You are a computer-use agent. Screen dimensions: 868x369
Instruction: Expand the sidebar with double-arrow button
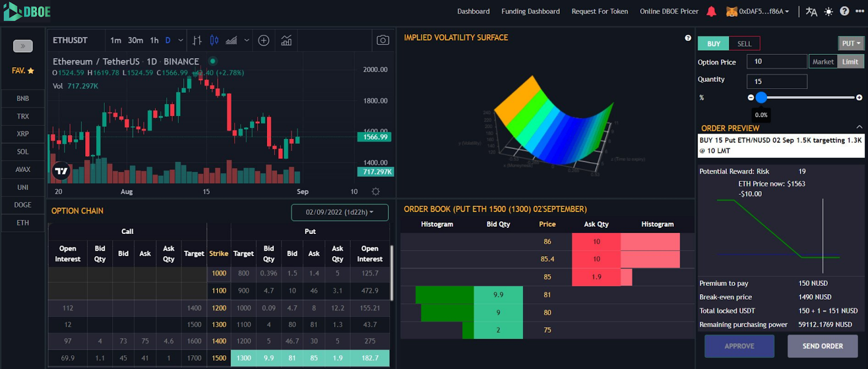pyautogui.click(x=23, y=46)
